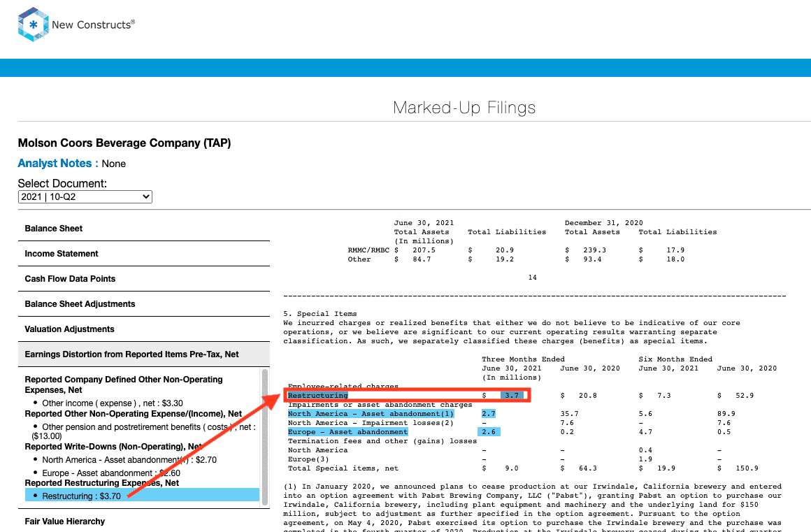Click the 35.7 asset abandonment value

tap(569, 414)
